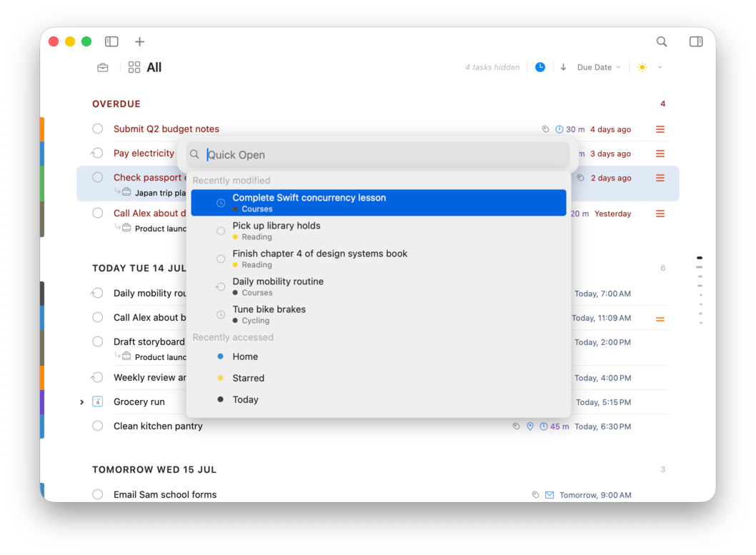Click priority icon on Check passport row
This screenshot has height=555, width=756.
click(x=660, y=178)
